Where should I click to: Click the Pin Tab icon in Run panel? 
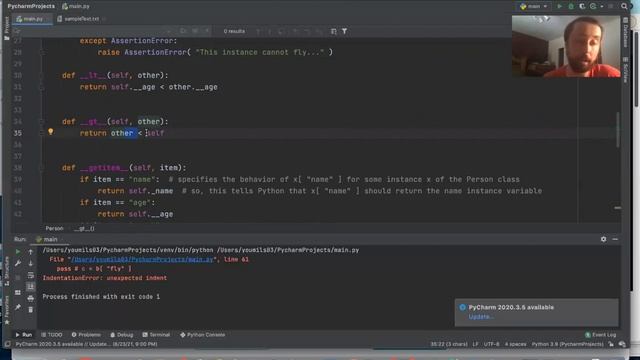pyautogui.click(x=18, y=307)
